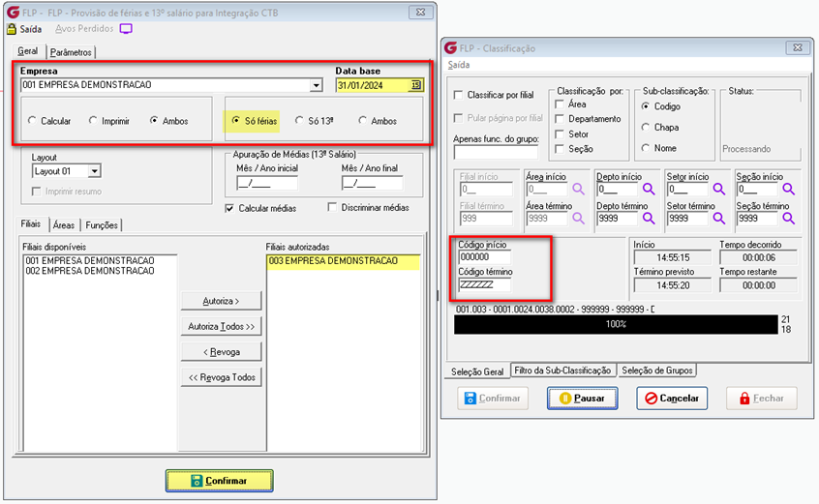Click the Área término search magnifier
Viewport: 819px width, 504px height.
pos(578,218)
